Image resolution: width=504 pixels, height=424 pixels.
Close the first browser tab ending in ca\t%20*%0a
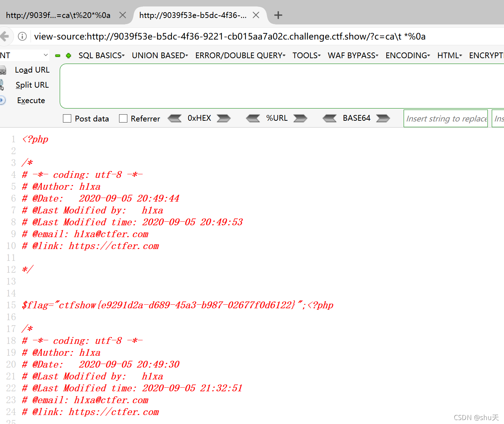123,15
